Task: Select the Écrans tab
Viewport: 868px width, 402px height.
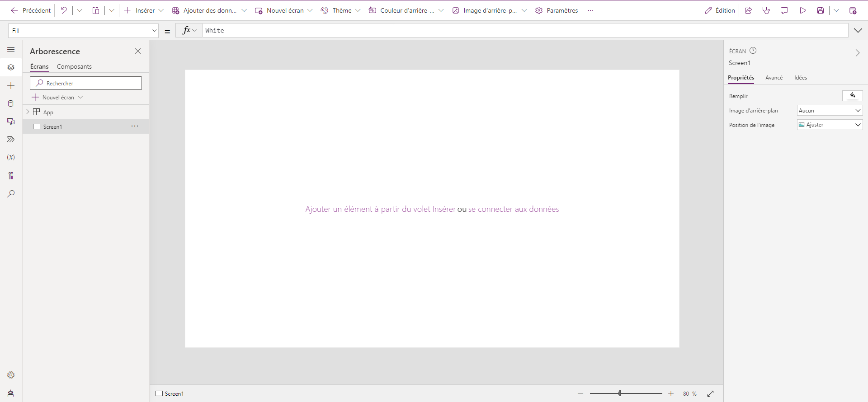Action: [x=39, y=66]
